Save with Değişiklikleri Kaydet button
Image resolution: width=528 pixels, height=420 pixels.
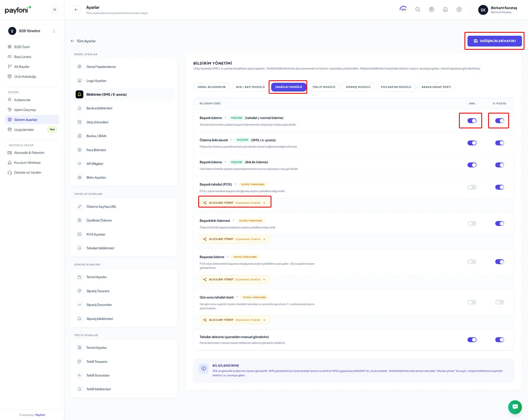(494, 41)
